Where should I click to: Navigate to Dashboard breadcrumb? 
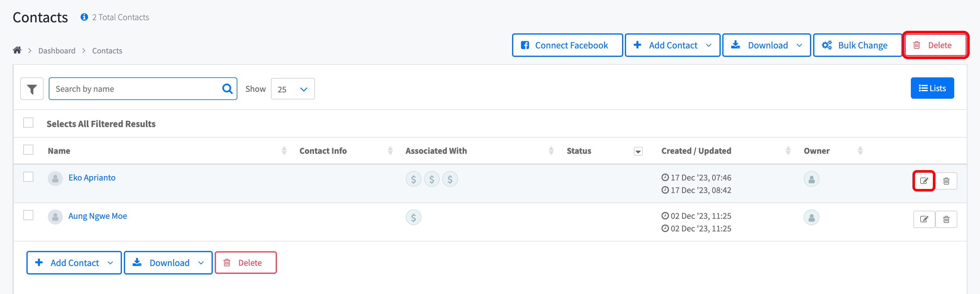57,51
